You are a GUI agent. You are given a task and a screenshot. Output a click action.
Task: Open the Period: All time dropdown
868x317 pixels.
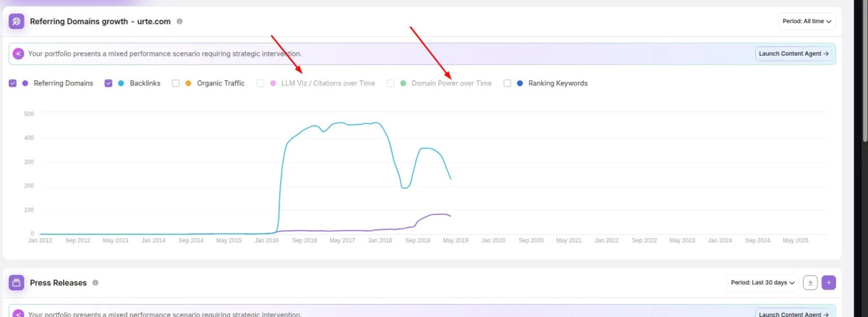pos(807,22)
